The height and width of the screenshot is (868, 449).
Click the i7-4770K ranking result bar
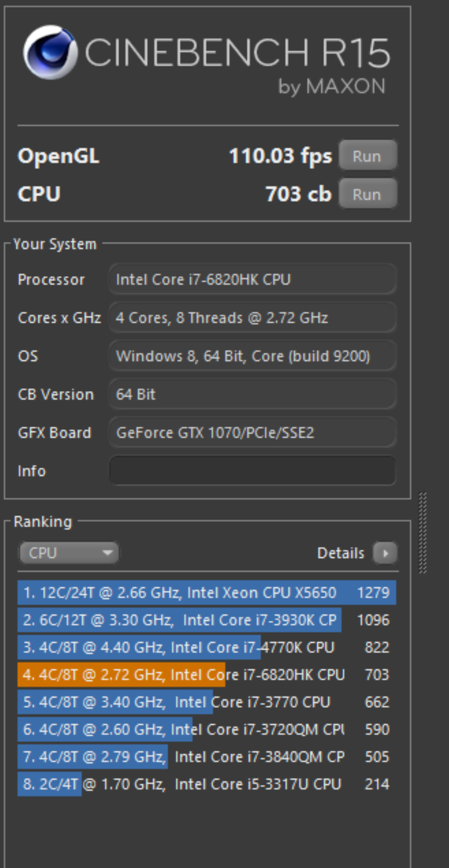click(x=206, y=647)
